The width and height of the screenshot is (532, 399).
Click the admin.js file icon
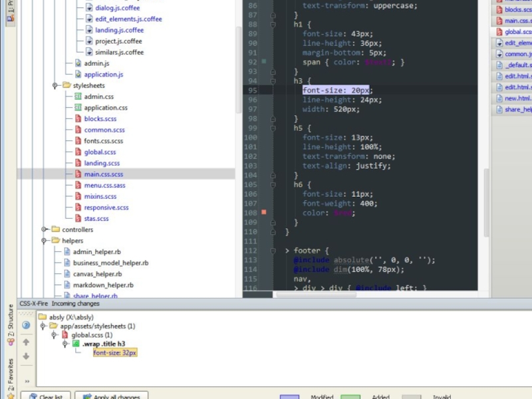(78, 63)
